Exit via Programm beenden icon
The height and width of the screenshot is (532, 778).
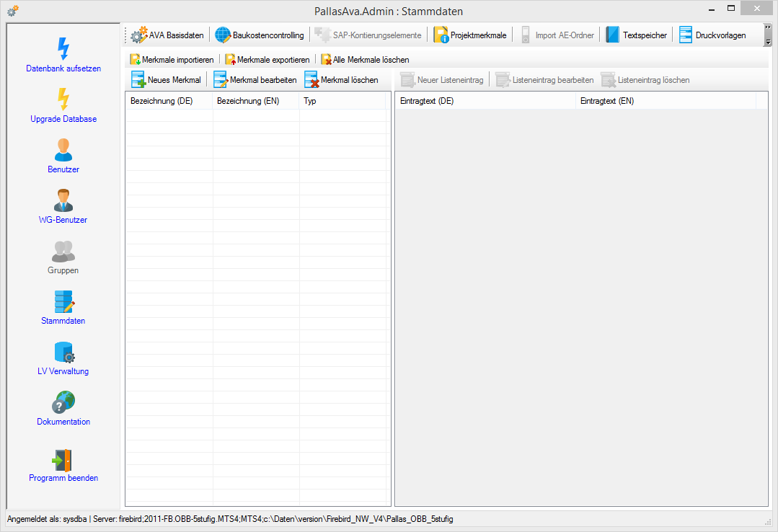click(x=63, y=461)
